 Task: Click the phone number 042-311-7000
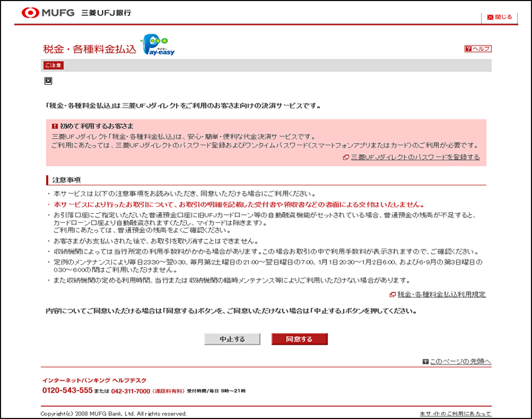131,391
